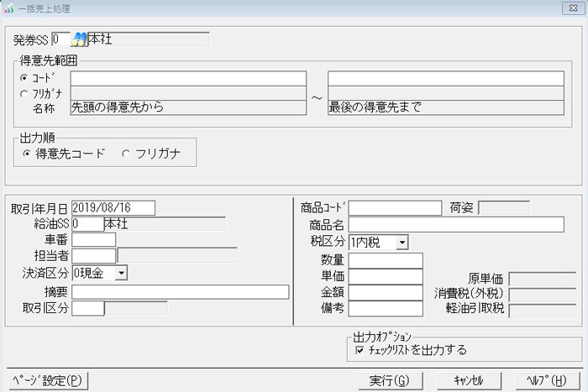
Task: Open help with ヘルプ(H) button
Action: pyautogui.click(x=542, y=380)
